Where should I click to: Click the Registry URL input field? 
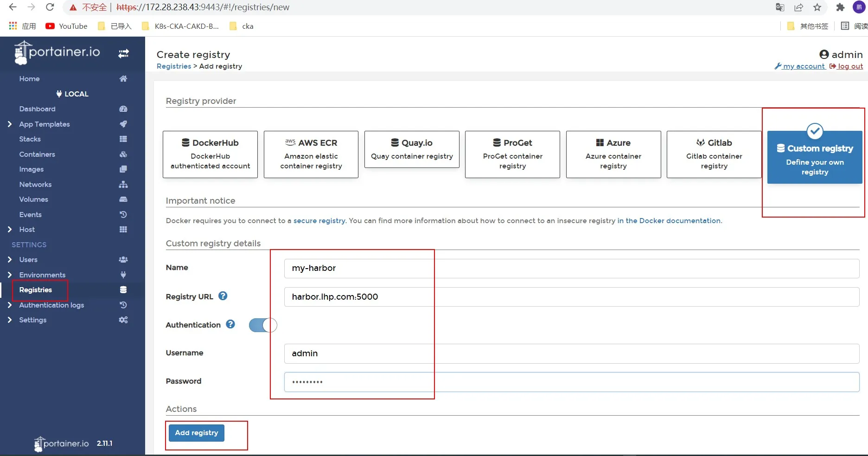(572, 297)
